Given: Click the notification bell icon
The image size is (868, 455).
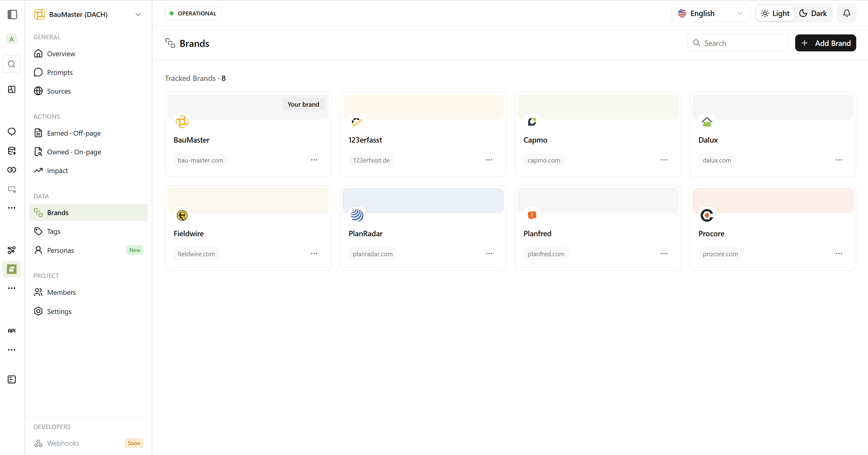Looking at the screenshot, I should point(846,14).
